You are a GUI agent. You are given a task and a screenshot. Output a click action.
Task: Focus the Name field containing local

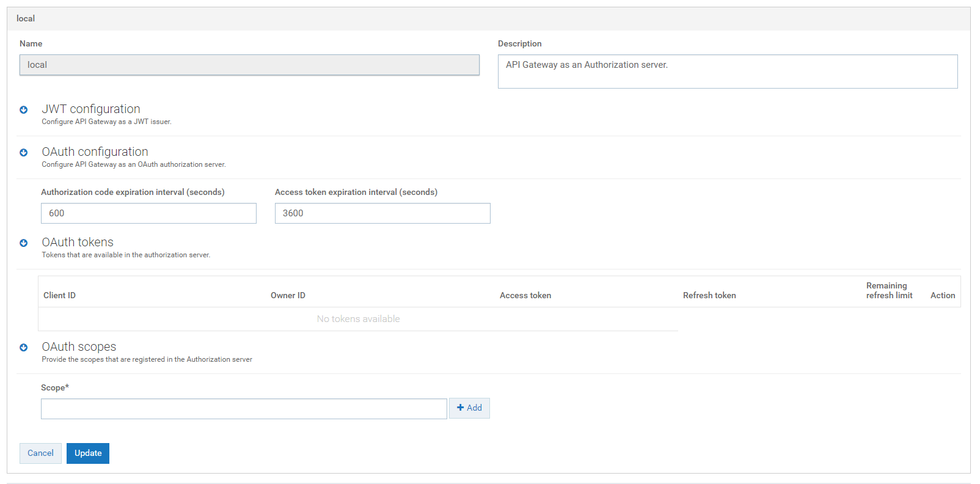tap(249, 65)
